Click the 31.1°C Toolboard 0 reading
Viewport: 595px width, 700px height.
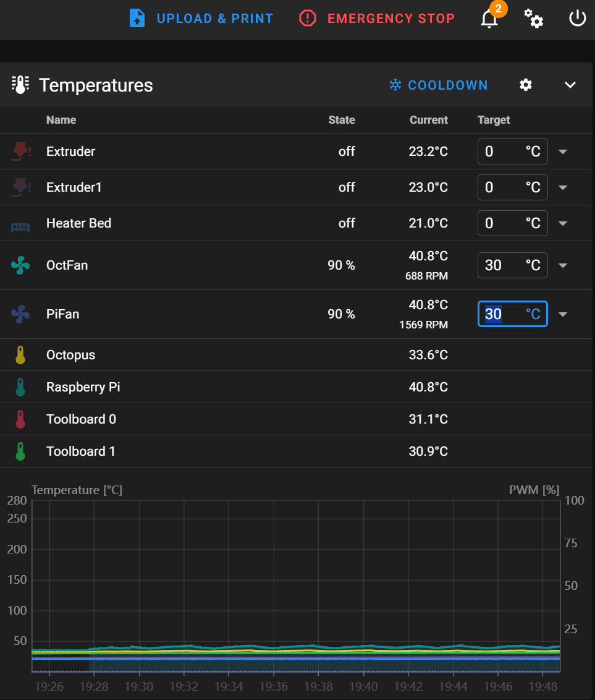click(428, 419)
